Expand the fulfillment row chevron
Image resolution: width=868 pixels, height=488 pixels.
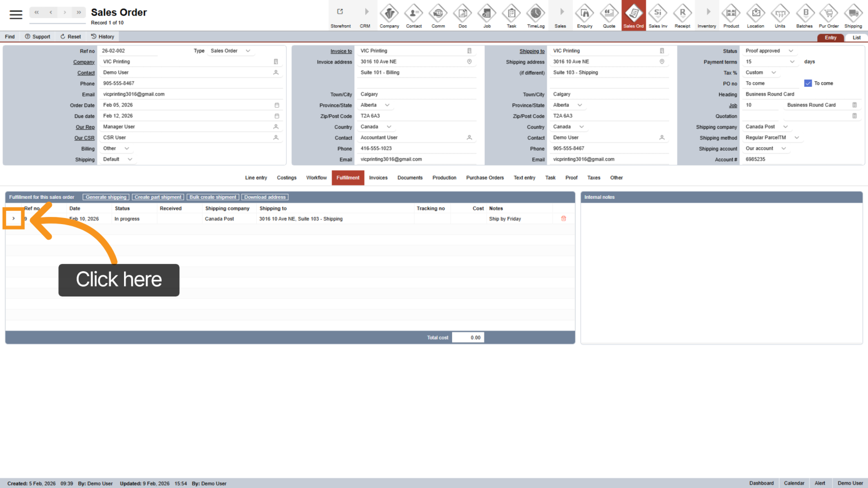click(13, 218)
